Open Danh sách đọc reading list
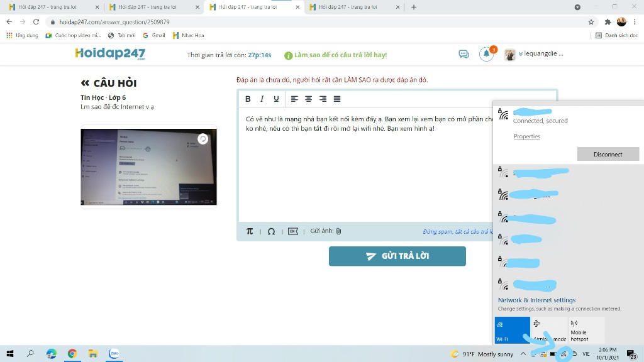The image size is (644, 362). (617, 36)
